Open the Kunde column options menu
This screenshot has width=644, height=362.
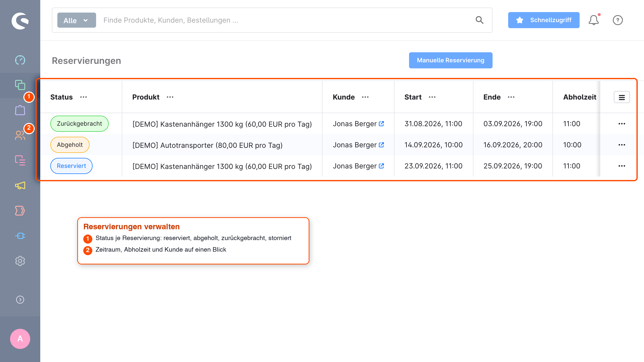365,97
